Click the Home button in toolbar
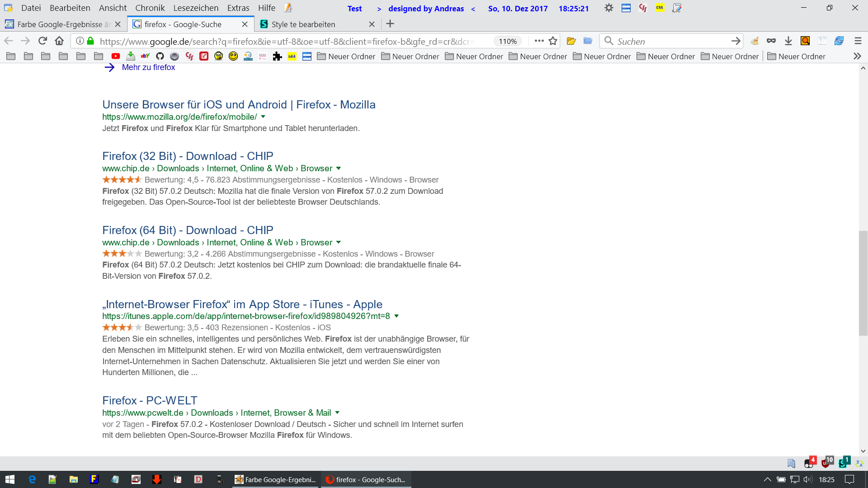The width and height of the screenshot is (868, 488). tap(59, 41)
